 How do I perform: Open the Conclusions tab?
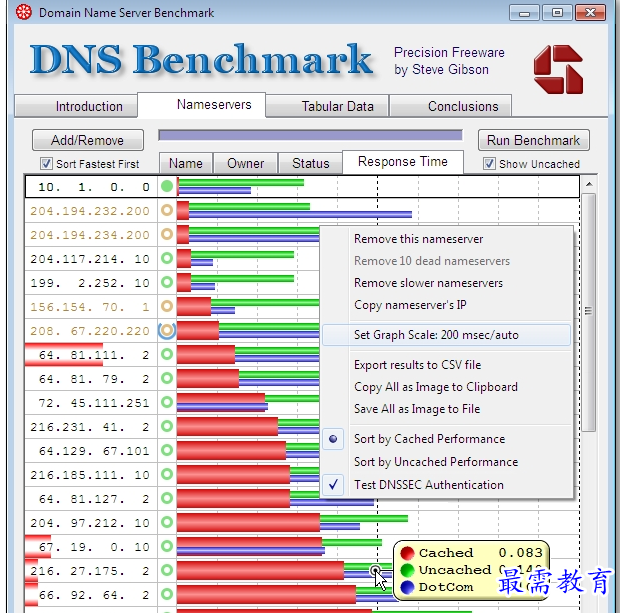tap(451, 106)
